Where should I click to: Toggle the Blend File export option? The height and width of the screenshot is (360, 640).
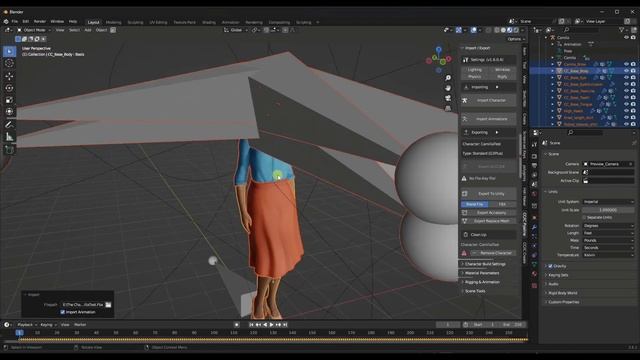[x=474, y=204]
